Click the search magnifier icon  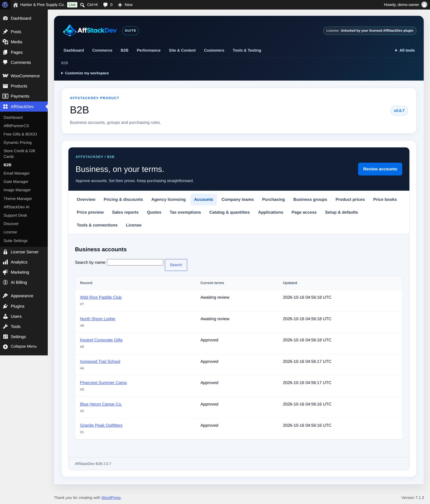(82, 5)
